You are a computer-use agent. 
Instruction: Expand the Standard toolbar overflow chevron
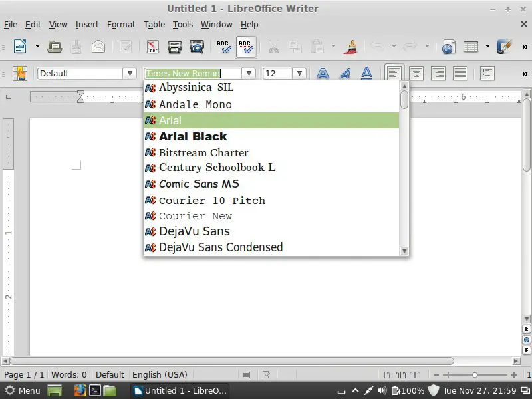[x=525, y=47]
